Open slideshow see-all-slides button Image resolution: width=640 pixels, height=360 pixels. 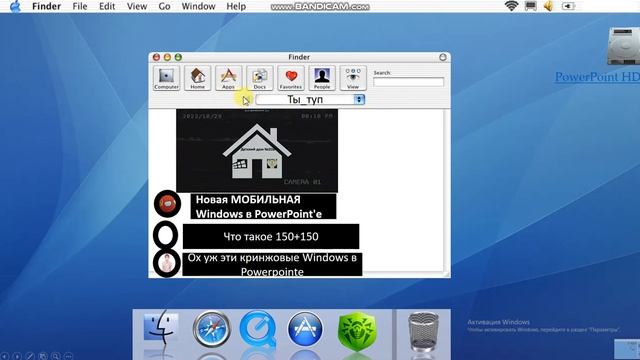pos(43,356)
